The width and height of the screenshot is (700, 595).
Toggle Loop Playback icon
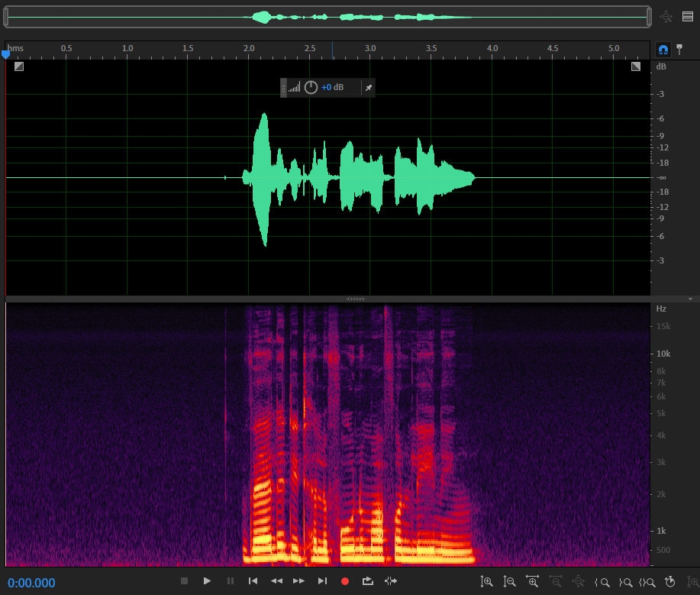point(367,581)
